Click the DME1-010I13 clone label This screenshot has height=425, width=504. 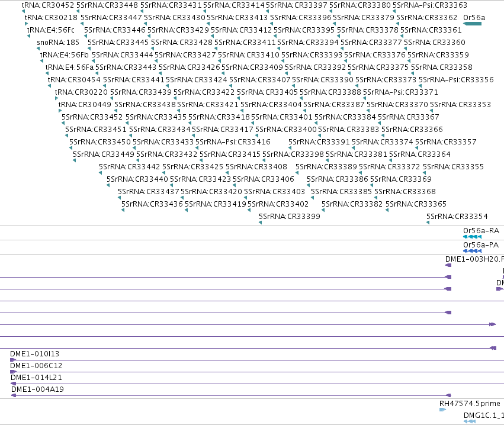pos(35,354)
